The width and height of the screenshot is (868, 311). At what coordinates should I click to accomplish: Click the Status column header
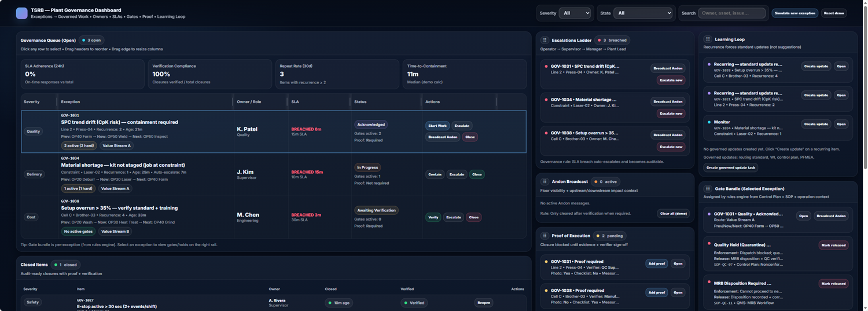(361, 102)
